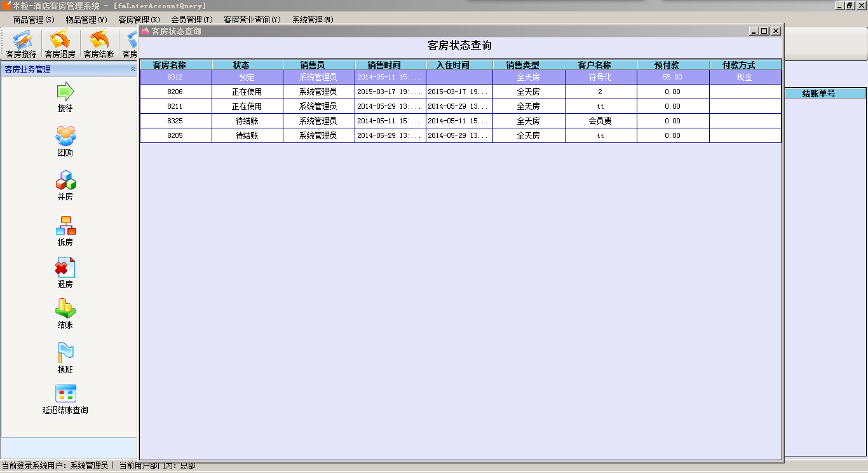The height and width of the screenshot is (473, 868).
Task: Open 退房 checkout icon in sidebar
Action: pos(65,268)
